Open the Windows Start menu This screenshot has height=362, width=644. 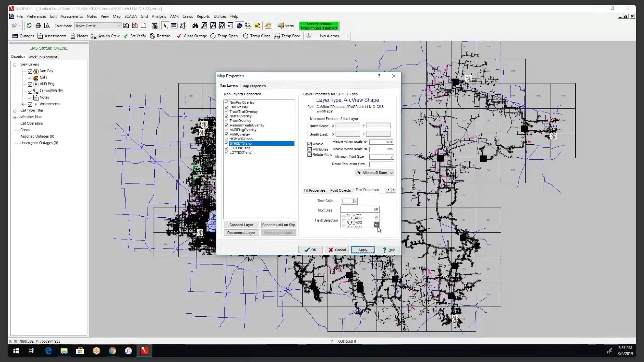point(15,351)
